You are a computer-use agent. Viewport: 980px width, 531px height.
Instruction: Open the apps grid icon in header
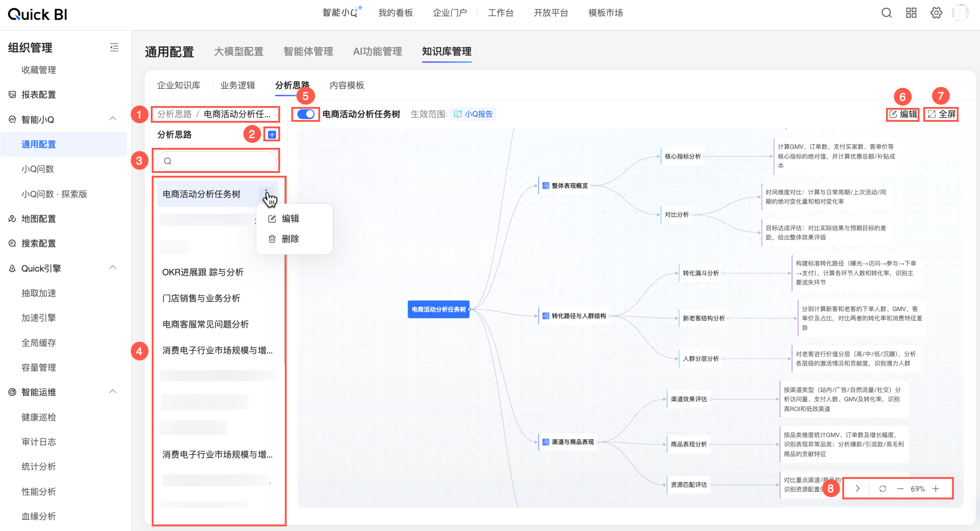tap(911, 13)
